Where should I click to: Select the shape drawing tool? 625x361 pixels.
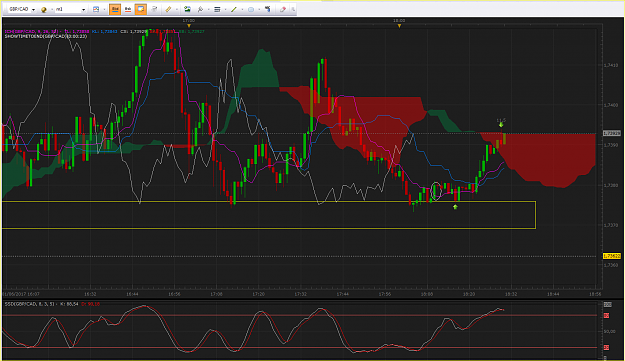tap(251, 10)
